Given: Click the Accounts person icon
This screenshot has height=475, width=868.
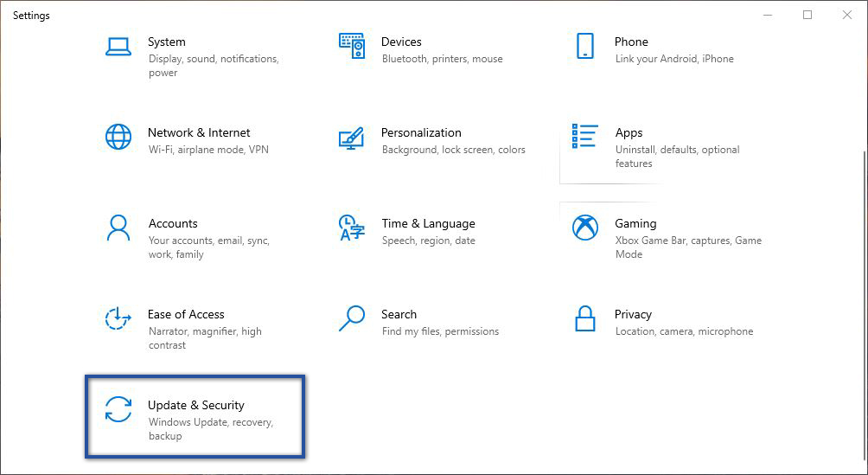Looking at the screenshot, I should click(x=118, y=228).
